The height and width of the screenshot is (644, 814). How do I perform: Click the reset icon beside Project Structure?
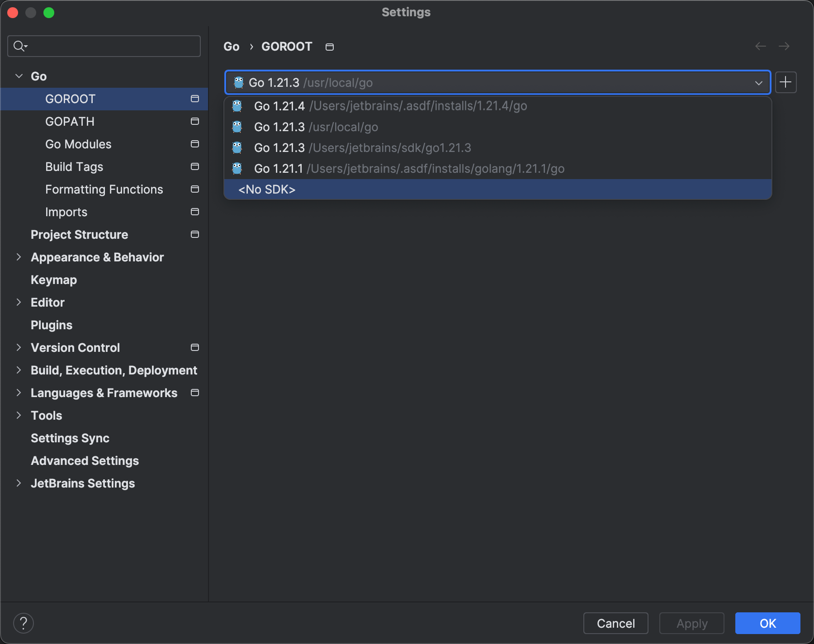pyautogui.click(x=194, y=234)
